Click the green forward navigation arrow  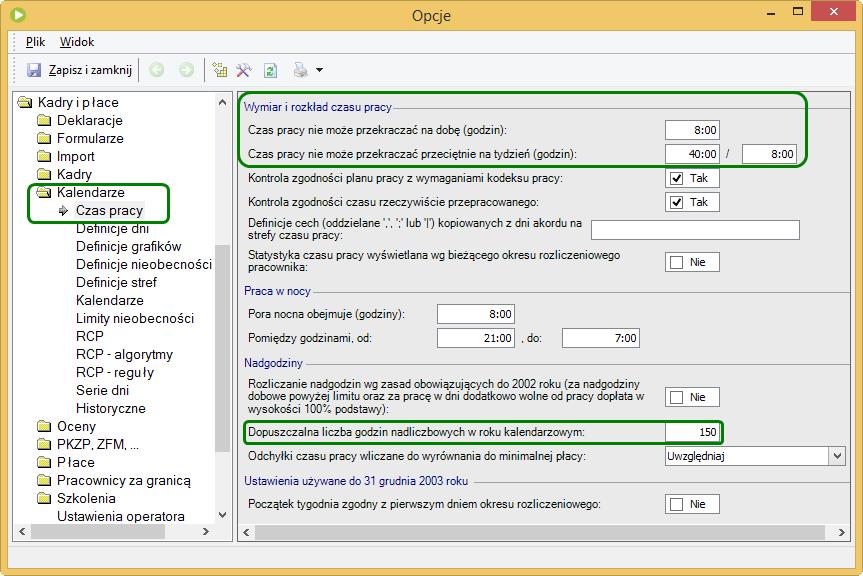click(x=187, y=70)
